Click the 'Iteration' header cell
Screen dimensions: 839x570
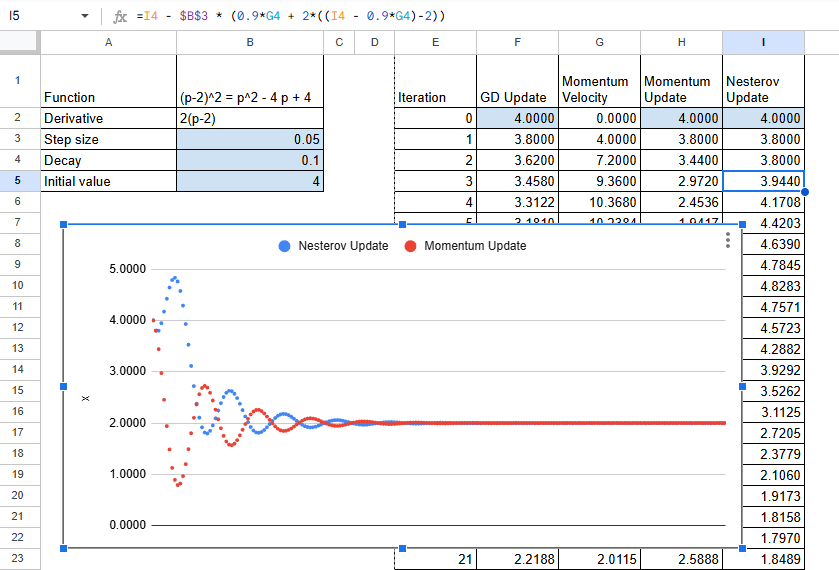coord(436,81)
